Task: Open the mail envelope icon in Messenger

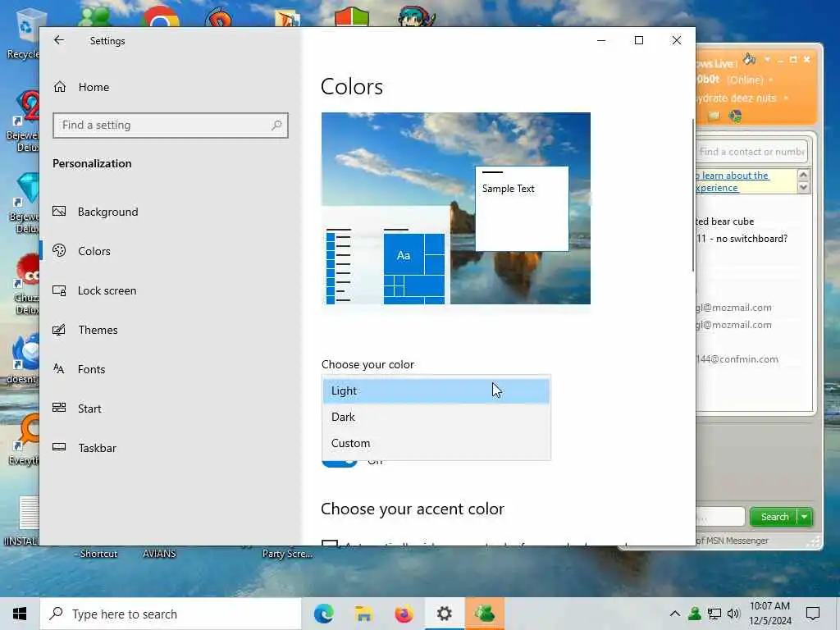Action: pyautogui.click(x=714, y=116)
